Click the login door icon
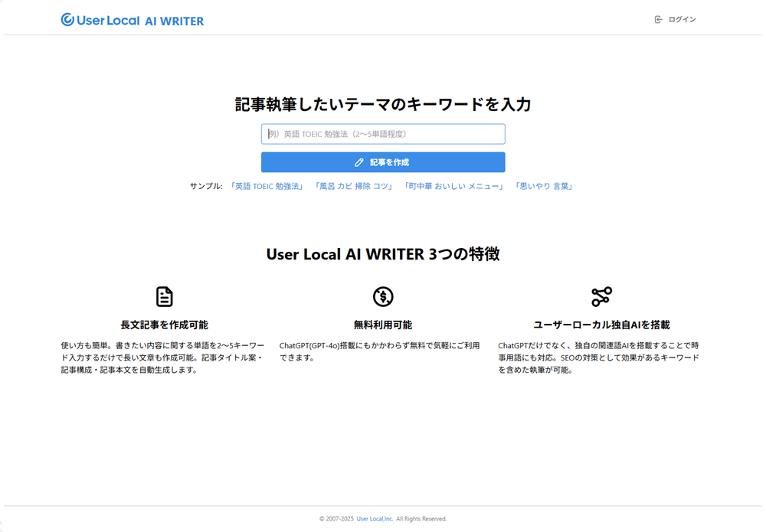This screenshot has width=766, height=532. click(x=659, y=20)
